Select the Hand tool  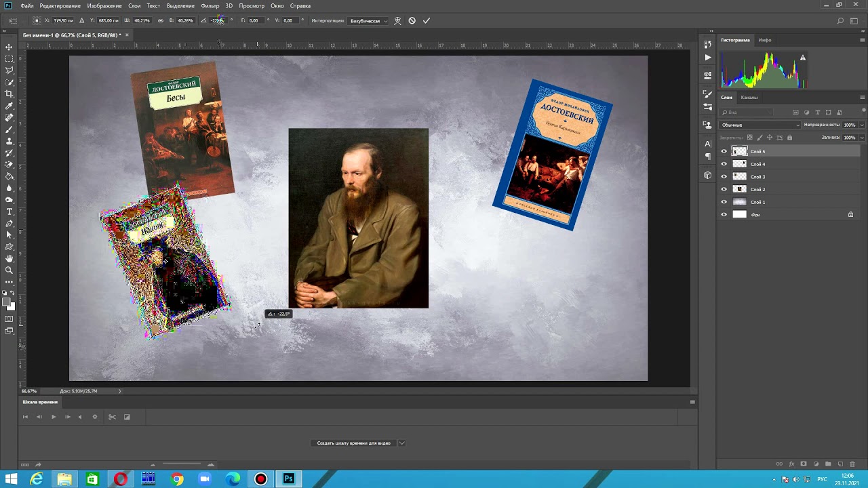pos(9,258)
